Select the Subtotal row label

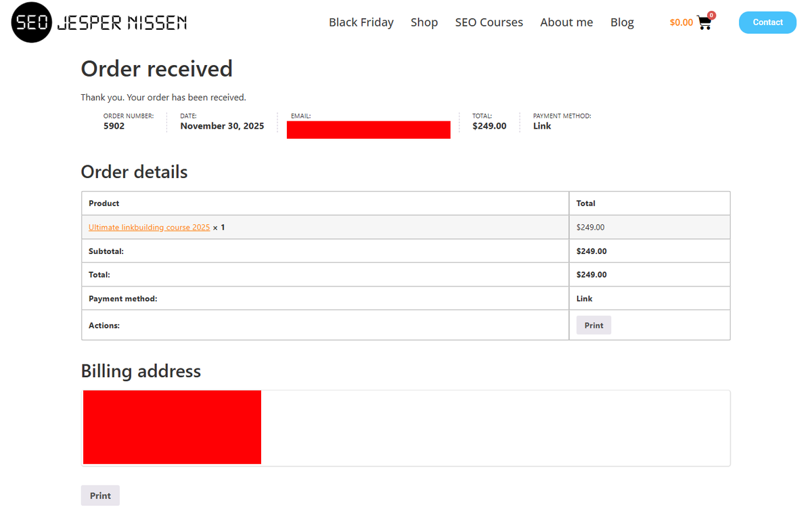tap(106, 251)
